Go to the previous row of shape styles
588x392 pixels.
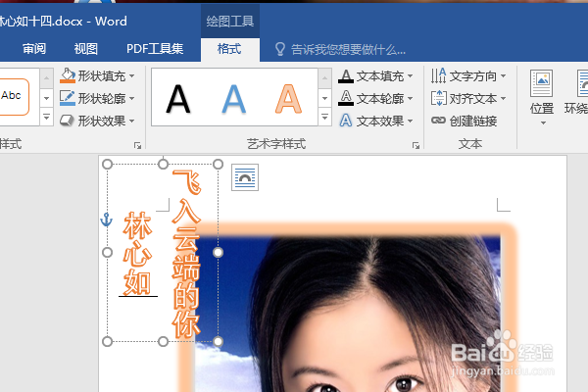pos(46,78)
